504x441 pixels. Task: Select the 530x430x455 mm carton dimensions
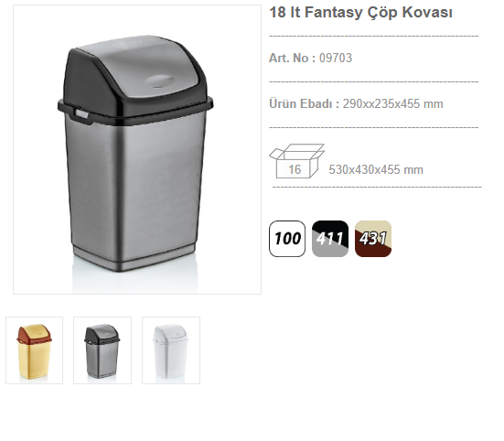click(376, 169)
